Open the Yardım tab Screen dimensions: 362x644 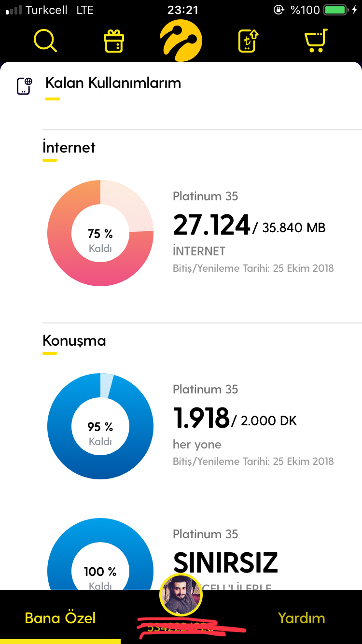coord(302,618)
